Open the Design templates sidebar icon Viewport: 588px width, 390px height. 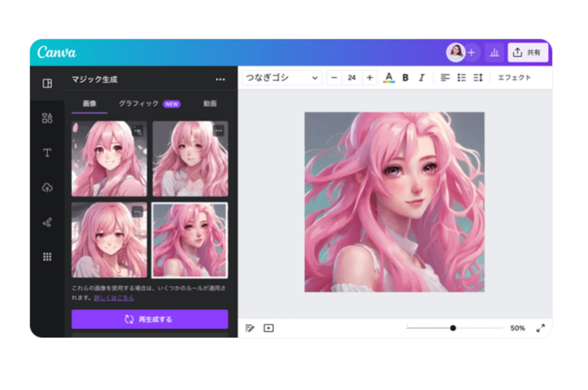click(x=47, y=83)
